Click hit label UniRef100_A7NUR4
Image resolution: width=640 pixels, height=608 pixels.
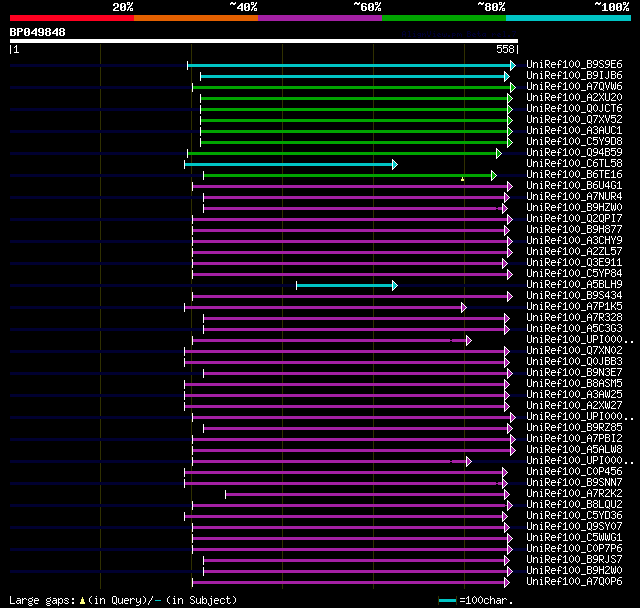pyautogui.click(x=574, y=197)
